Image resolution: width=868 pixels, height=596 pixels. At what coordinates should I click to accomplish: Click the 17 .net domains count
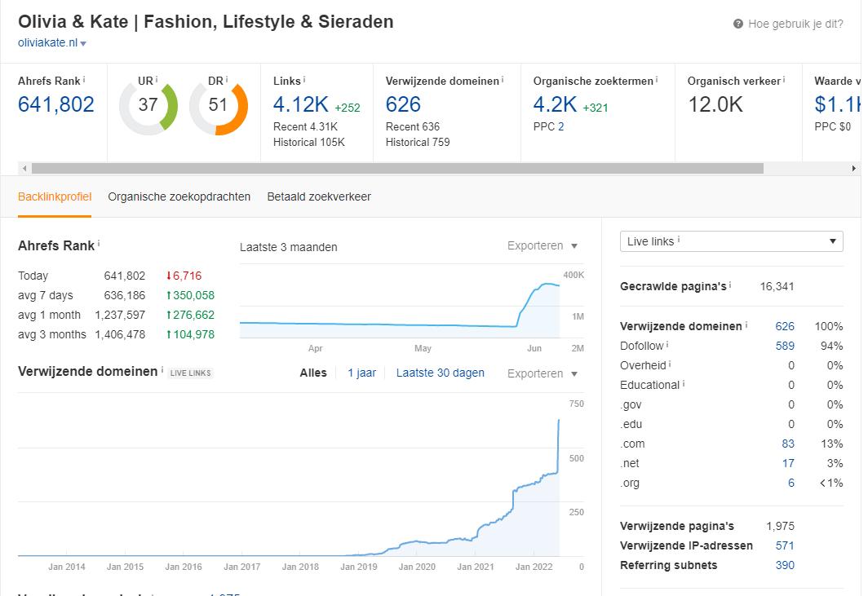788,463
